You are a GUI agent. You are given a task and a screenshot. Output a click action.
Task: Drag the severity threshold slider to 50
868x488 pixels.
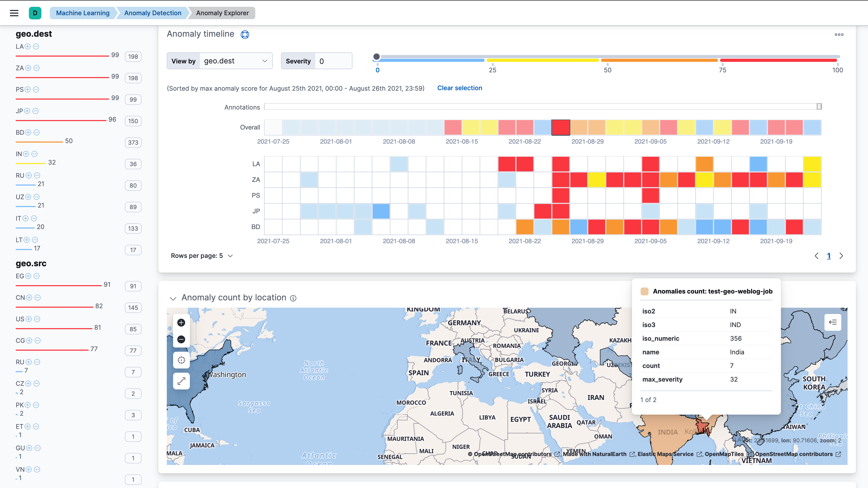tap(608, 57)
